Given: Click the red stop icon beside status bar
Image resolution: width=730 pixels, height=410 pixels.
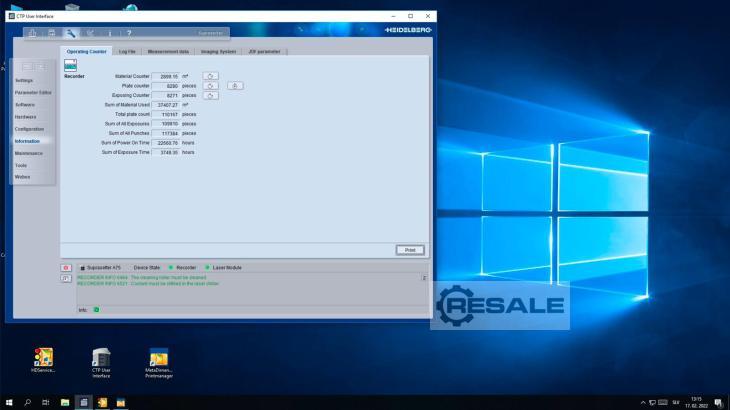Looking at the screenshot, I should [66, 268].
